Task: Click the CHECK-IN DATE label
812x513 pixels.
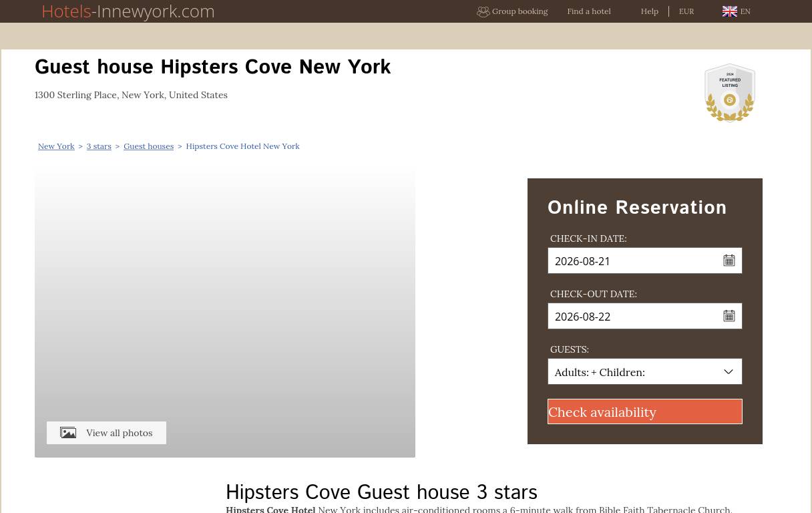Action: coord(588,238)
